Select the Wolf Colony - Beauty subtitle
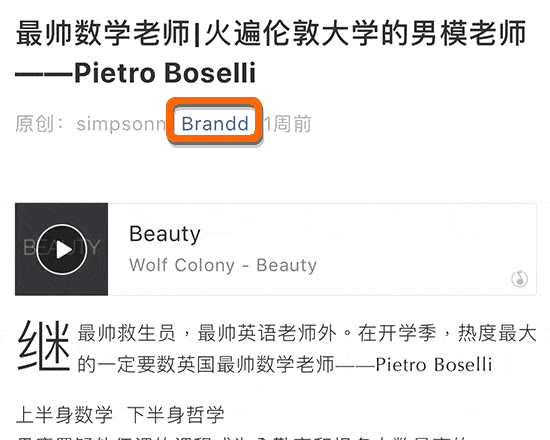The height and width of the screenshot is (440, 550). click(x=223, y=265)
